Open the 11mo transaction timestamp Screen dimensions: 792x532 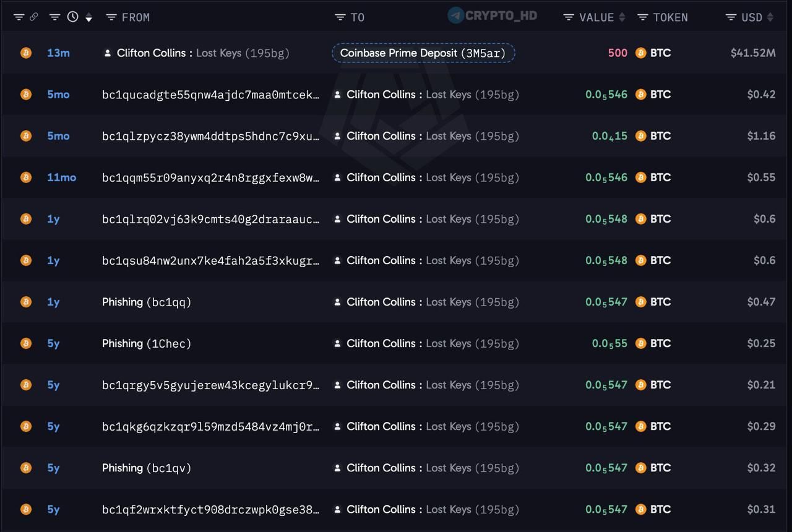tap(62, 178)
